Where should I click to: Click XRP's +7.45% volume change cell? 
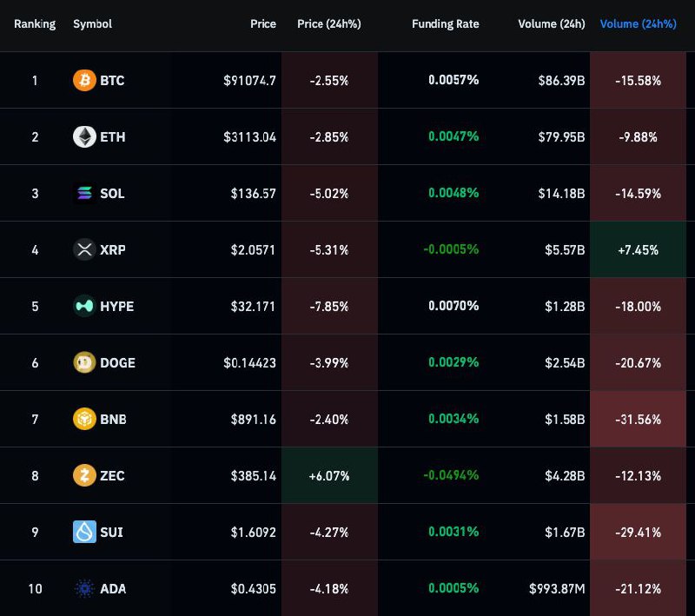coord(638,250)
